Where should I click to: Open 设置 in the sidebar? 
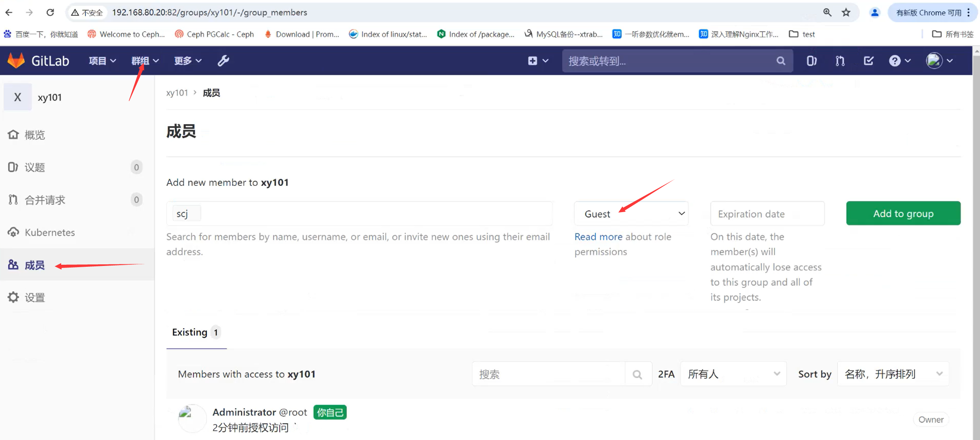34,298
